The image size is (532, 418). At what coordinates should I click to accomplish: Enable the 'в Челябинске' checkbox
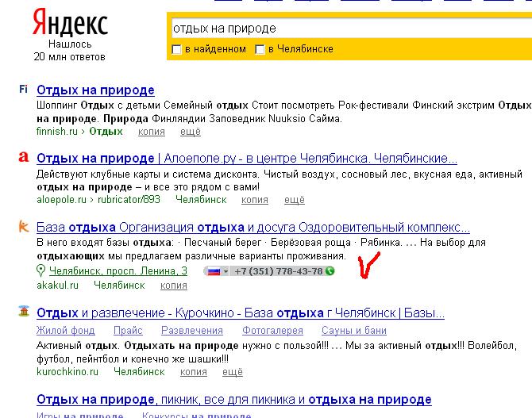tap(260, 49)
